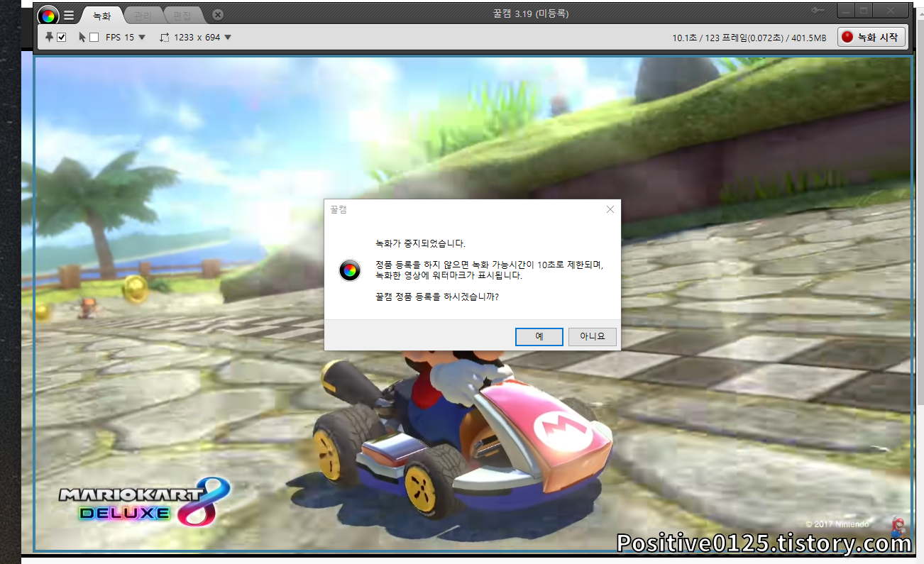
Task: Click 예 in the dialog
Action: (x=539, y=336)
